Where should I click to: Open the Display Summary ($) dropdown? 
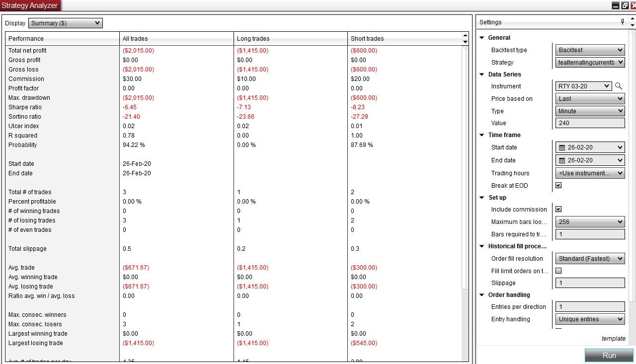coord(65,23)
